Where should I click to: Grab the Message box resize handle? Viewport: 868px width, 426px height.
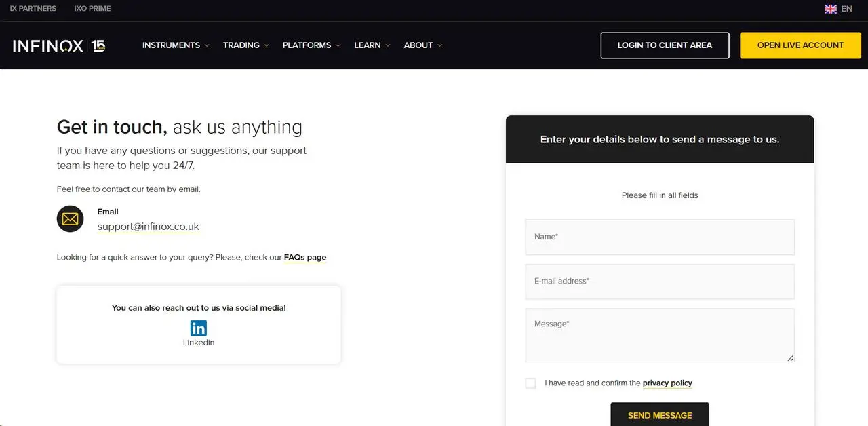pyautogui.click(x=790, y=358)
